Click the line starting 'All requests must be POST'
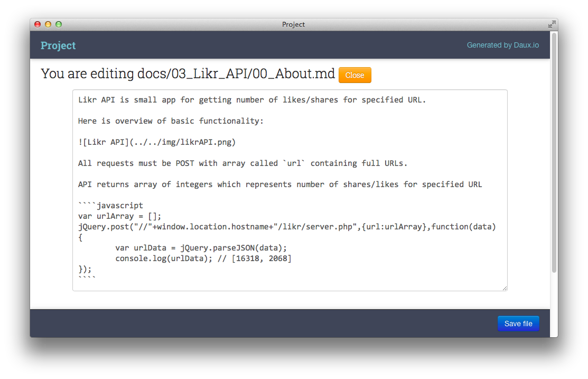This screenshot has height=379, width=588. 242,163
